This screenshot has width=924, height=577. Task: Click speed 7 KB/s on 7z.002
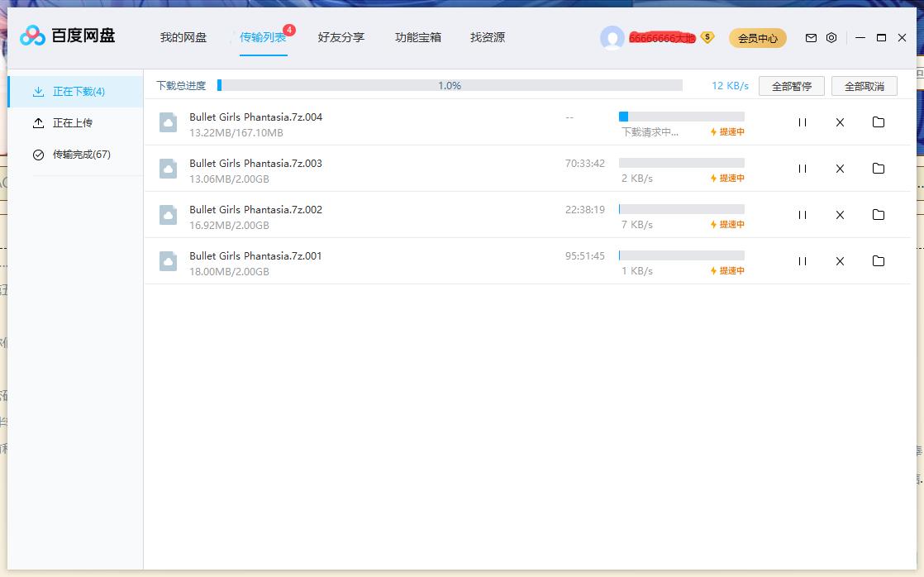click(637, 225)
